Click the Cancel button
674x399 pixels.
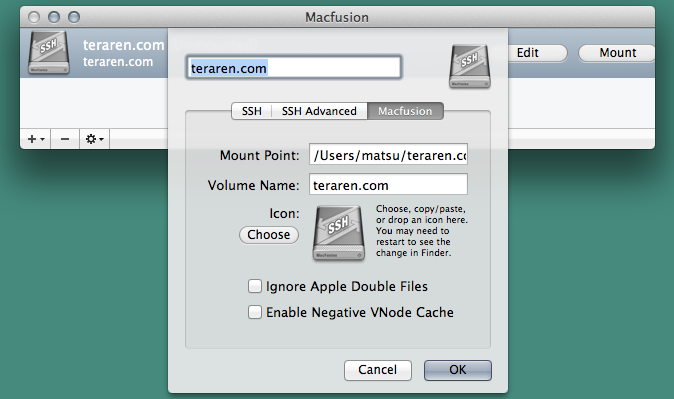(x=377, y=370)
